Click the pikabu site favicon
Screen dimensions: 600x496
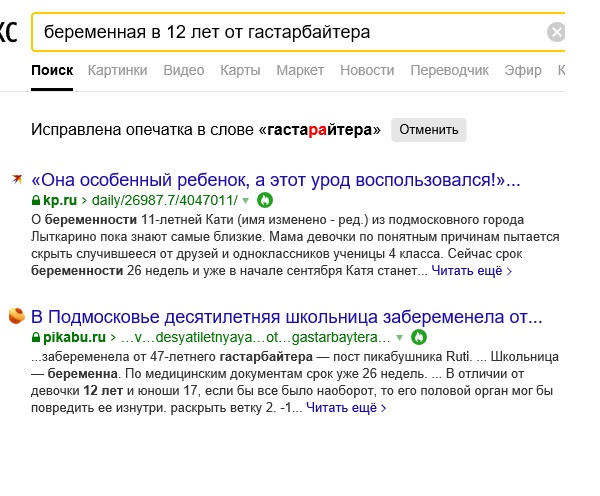coord(16,316)
